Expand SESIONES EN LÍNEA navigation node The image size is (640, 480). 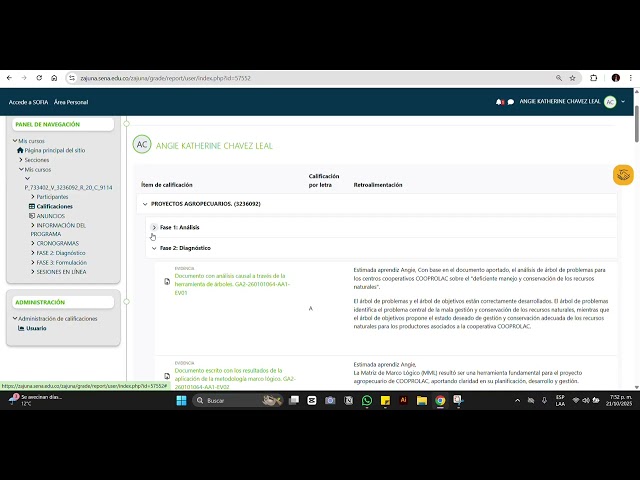33,271
